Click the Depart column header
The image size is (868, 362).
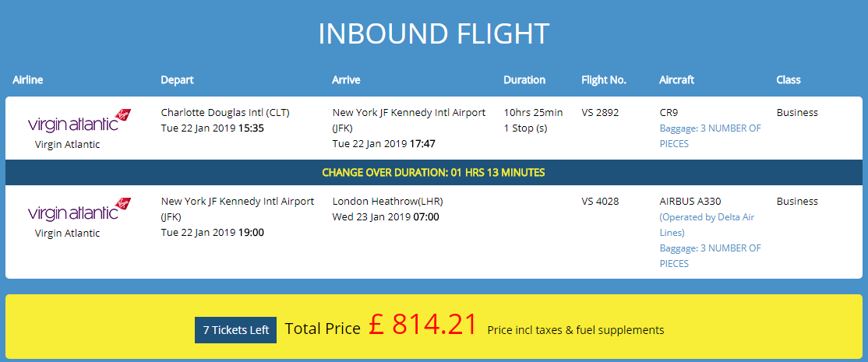[x=177, y=79]
